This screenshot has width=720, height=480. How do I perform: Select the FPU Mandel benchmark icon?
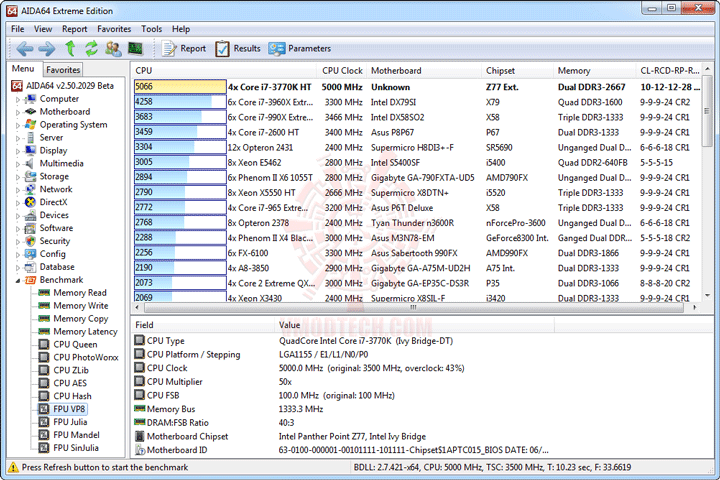44,435
